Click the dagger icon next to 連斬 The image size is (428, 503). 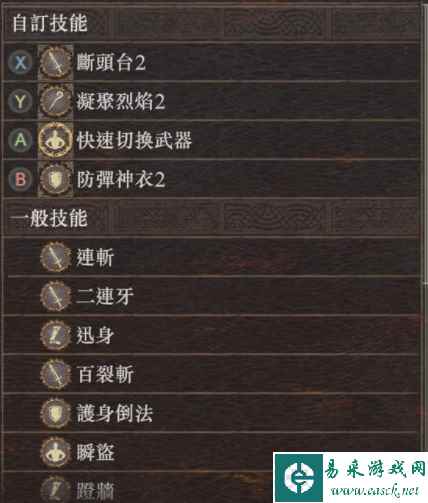pos(55,257)
